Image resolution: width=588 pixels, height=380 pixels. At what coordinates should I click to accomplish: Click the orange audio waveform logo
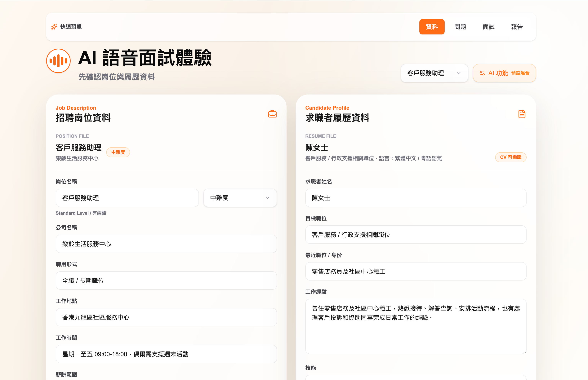pyautogui.click(x=59, y=61)
